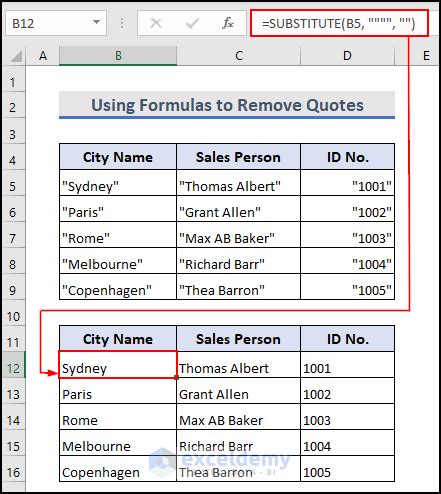This screenshot has width=441, height=494.
Task: Select row 10 header
Action: coord(13,313)
